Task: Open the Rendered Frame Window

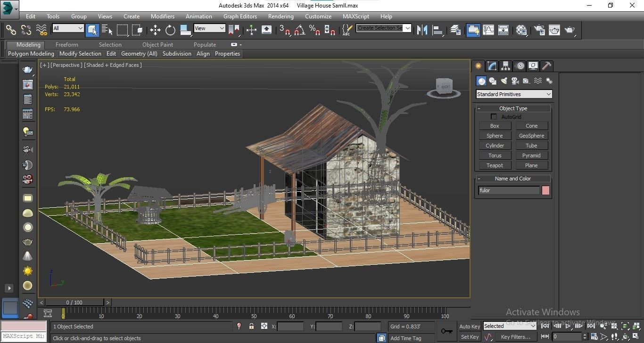Action: 554,30
